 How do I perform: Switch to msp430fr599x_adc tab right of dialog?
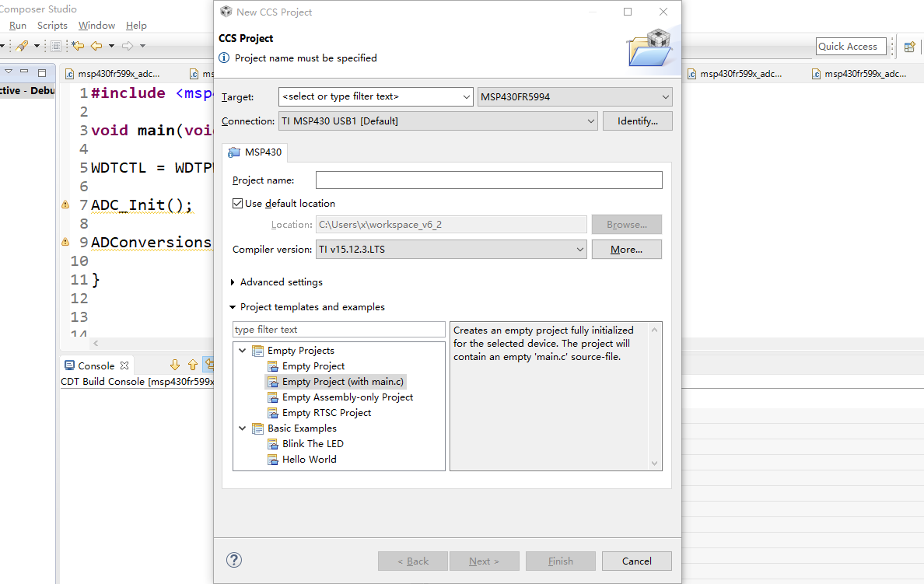coord(735,74)
